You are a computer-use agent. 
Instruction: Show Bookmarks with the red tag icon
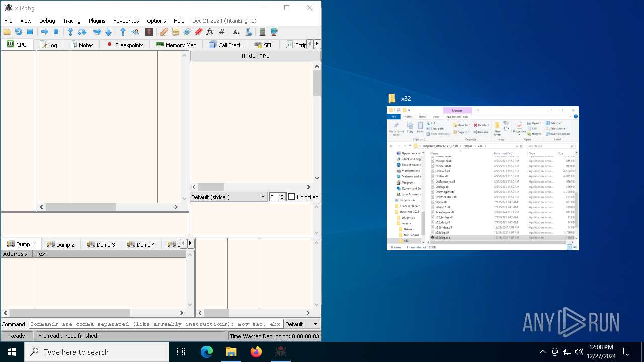click(199, 32)
